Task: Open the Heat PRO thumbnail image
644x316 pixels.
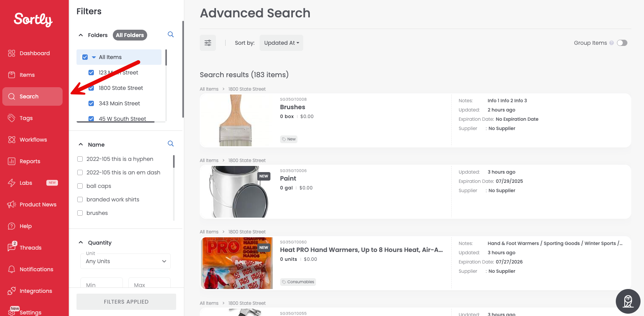Action: click(236, 263)
